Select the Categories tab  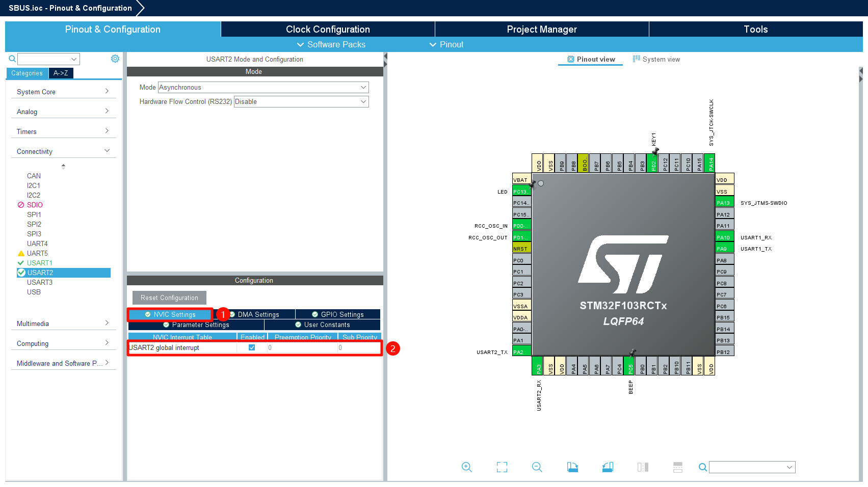(x=27, y=73)
